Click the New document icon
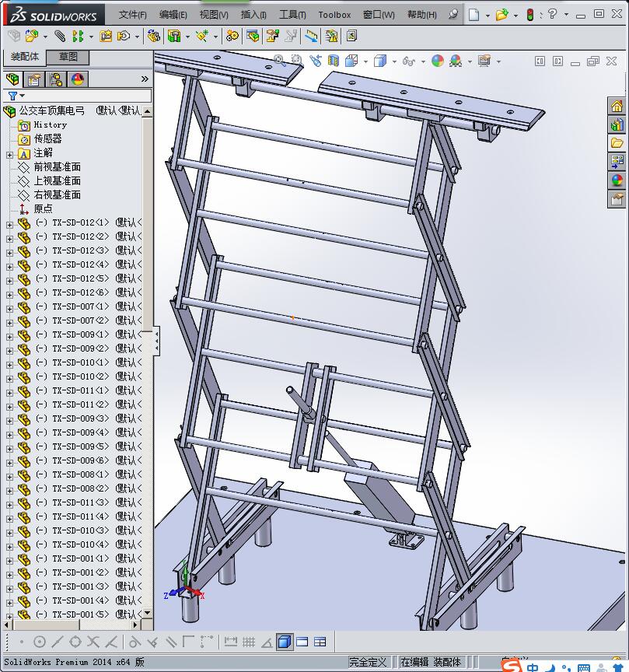 [x=473, y=15]
